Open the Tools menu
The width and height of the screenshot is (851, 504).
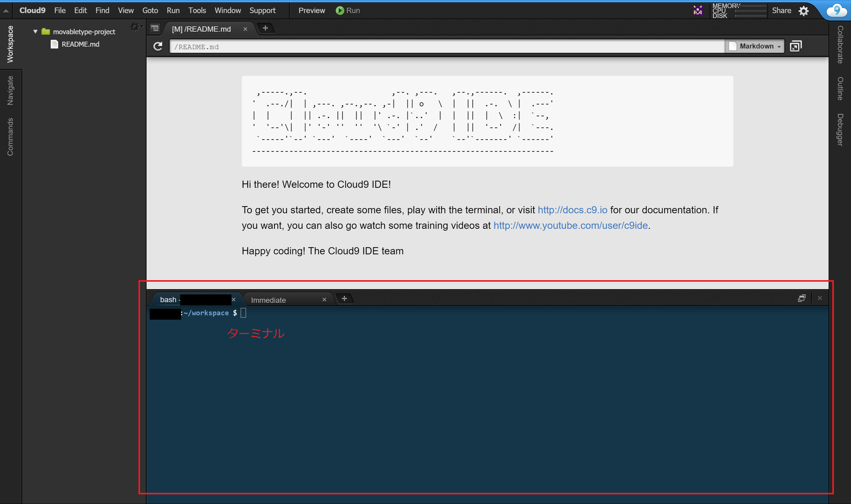(197, 11)
